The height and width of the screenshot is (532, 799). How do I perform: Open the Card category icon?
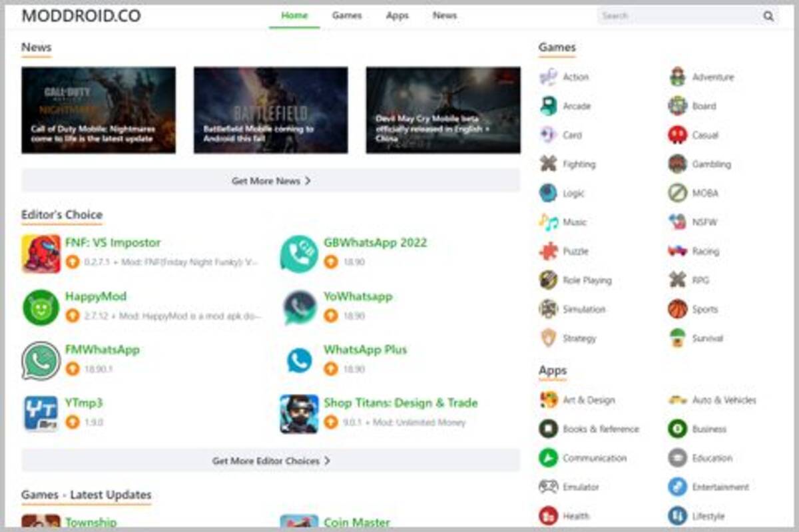548,135
